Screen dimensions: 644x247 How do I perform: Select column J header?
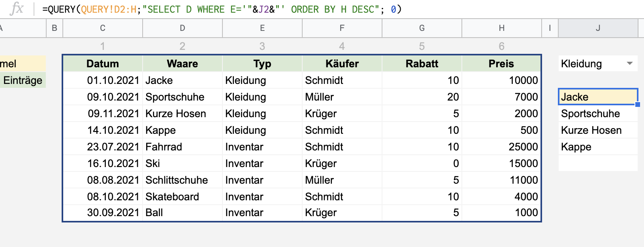[x=598, y=28]
